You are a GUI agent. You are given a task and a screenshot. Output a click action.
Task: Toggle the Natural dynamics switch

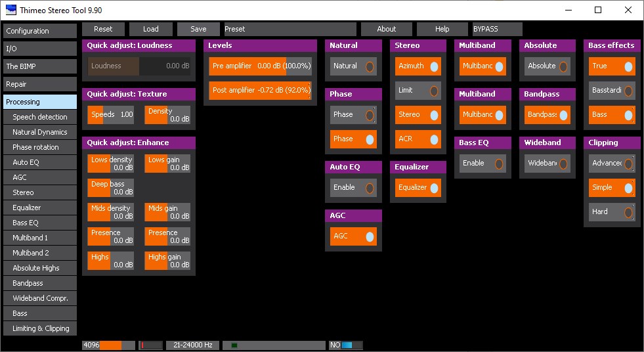tap(353, 66)
